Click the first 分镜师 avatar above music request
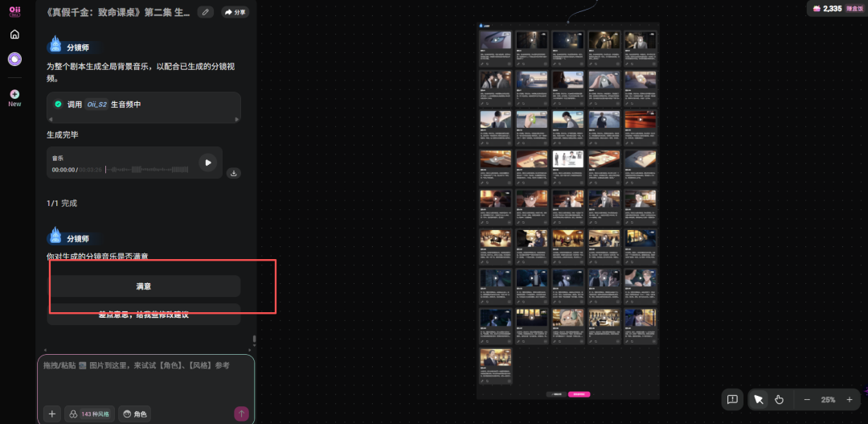868x424 pixels. 55,45
